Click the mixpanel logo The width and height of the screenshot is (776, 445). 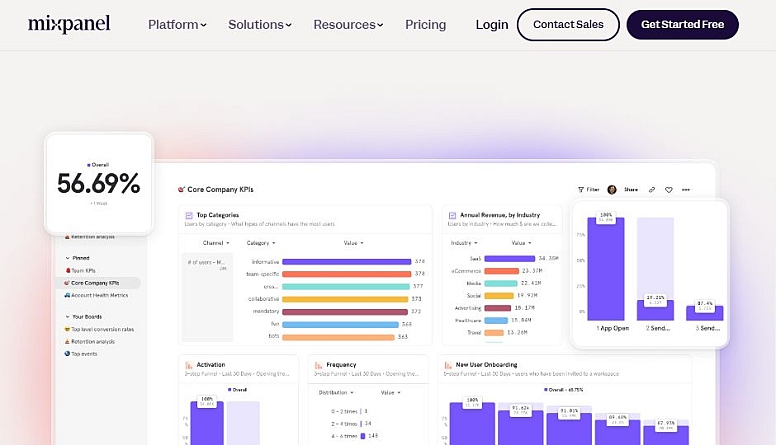[69, 24]
